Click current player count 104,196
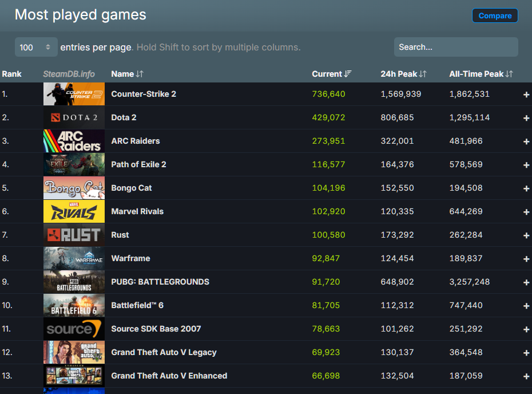 pyautogui.click(x=328, y=188)
